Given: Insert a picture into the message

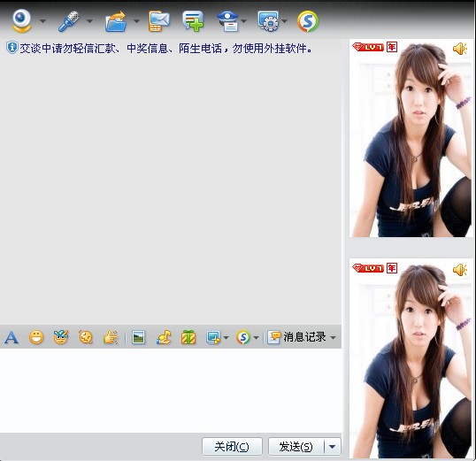Looking at the screenshot, I should tap(139, 337).
